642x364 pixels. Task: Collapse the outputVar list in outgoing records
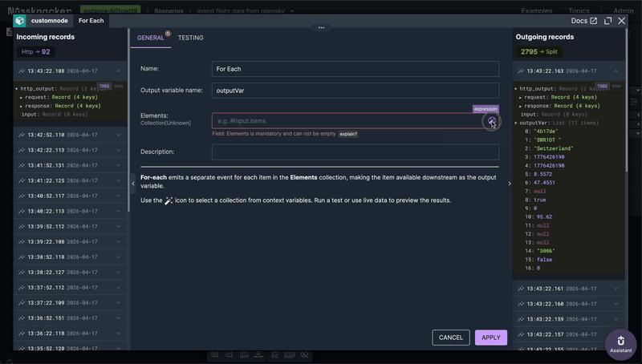516,123
